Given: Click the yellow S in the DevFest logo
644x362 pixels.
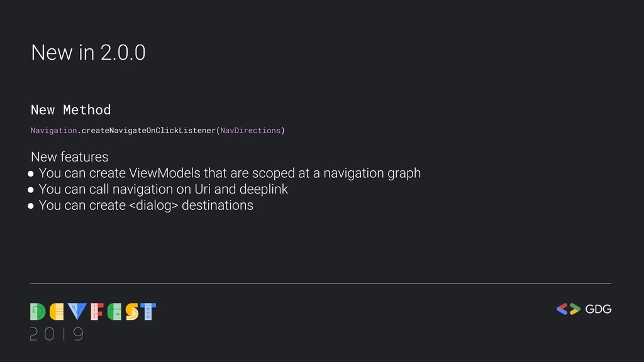Looking at the screenshot, I should (x=132, y=312).
